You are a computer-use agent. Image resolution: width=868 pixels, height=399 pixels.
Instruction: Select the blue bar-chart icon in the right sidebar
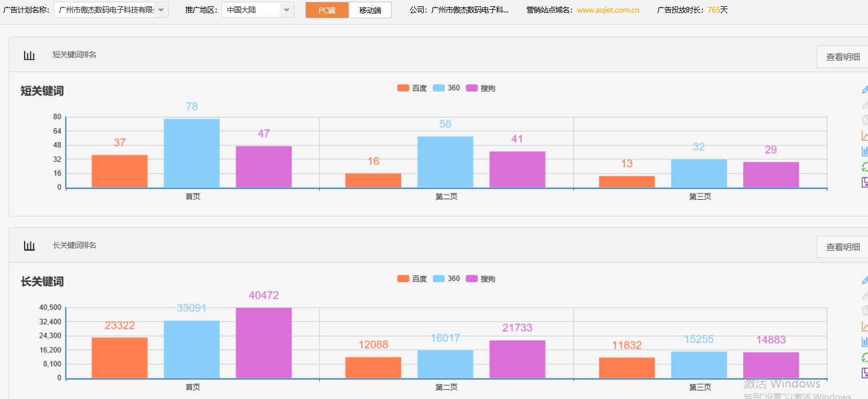(x=865, y=151)
